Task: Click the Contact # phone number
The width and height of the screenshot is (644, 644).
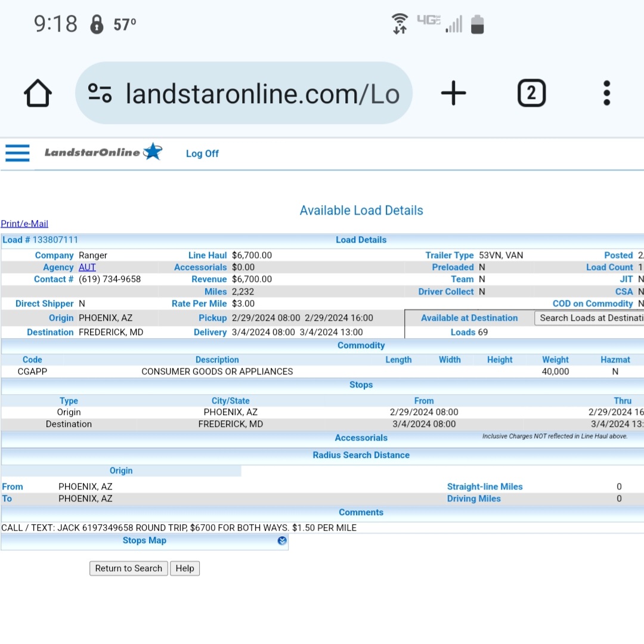Action: pyautogui.click(x=110, y=279)
